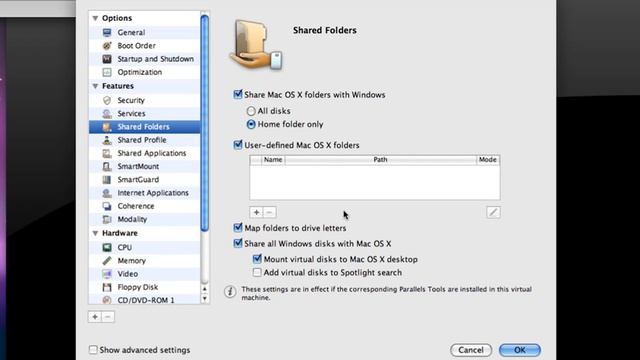Select Coherence in the sidebar
The height and width of the screenshot is (360, 640).
[144, 206]
